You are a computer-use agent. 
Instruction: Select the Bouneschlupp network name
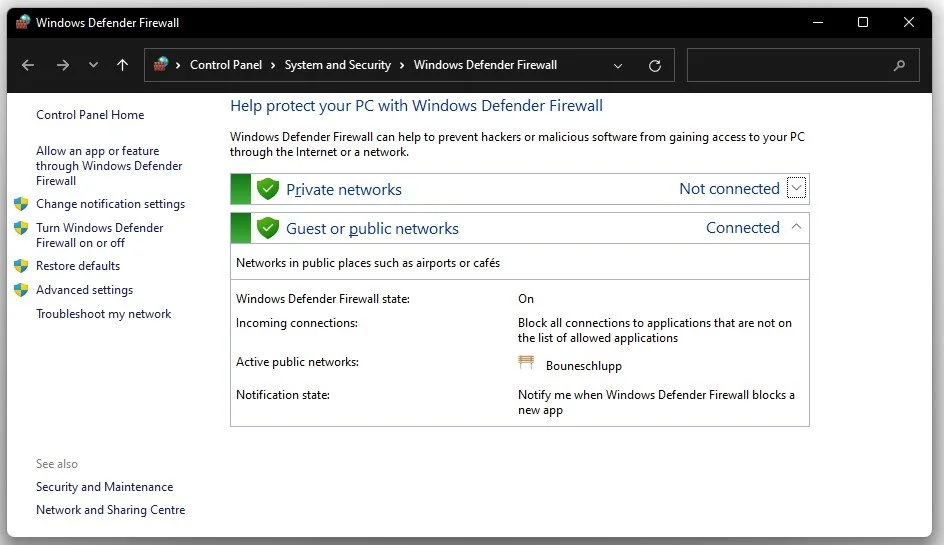click(x=583, y=366)
